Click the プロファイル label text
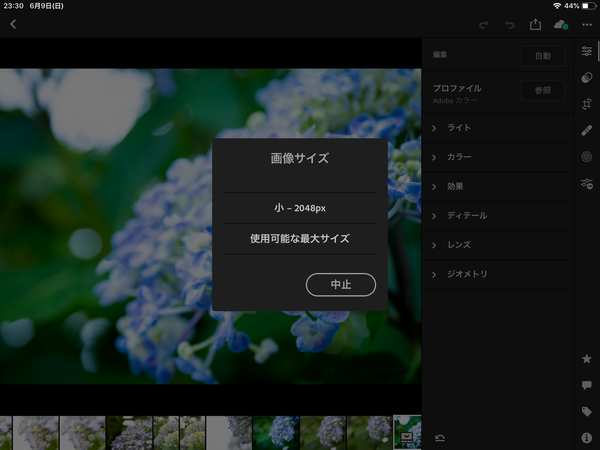600x450 pixels. pos(457,88)
